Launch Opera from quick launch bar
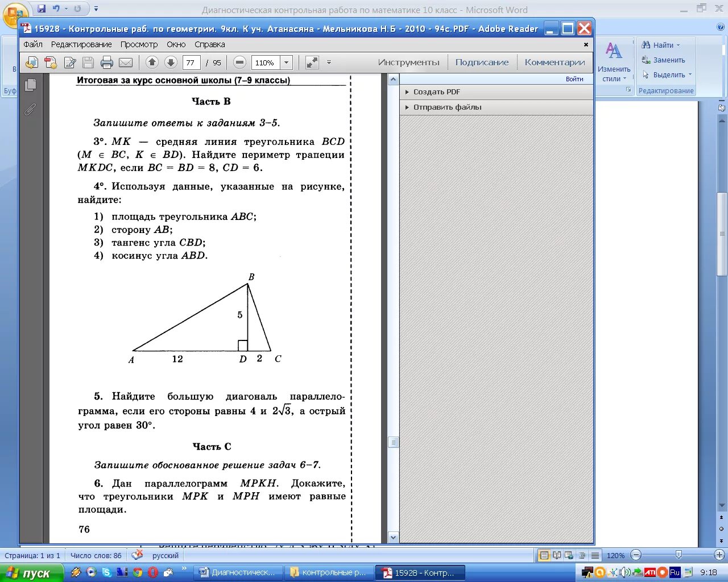This screenshot has width=728, height=582. 152,572
